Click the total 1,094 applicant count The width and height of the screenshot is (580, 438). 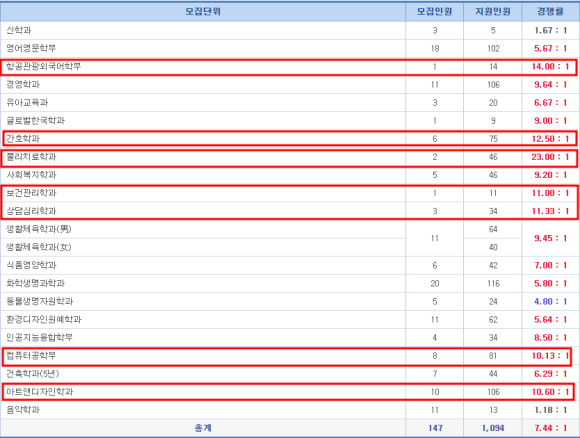pos(493,428)
